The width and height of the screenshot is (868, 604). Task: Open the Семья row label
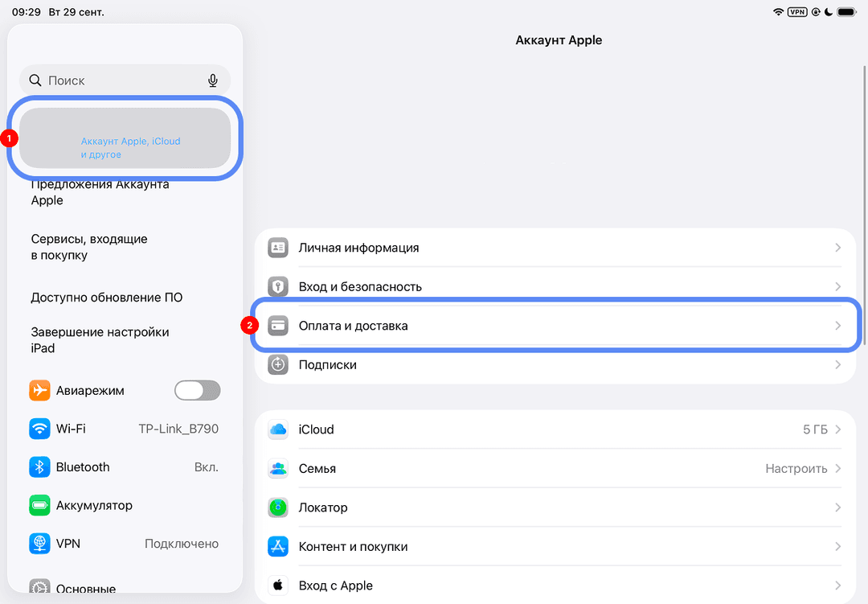pyautogui.click(x=317, y=469)
